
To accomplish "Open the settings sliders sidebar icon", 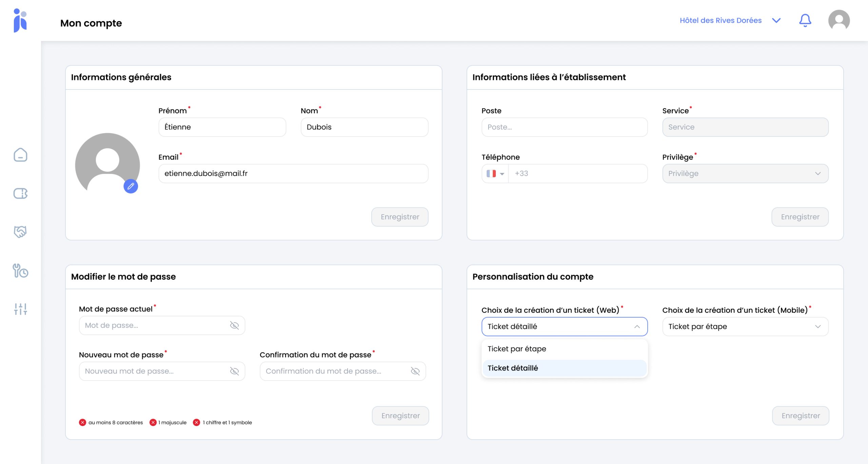I will pos(20,309).
